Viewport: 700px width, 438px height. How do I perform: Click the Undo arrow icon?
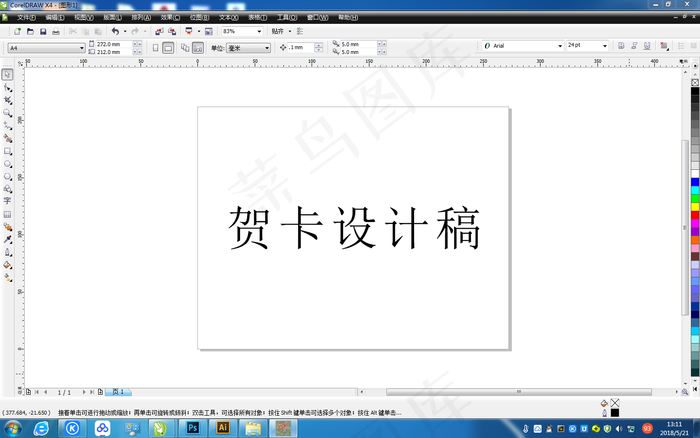(x=115, y=32)
